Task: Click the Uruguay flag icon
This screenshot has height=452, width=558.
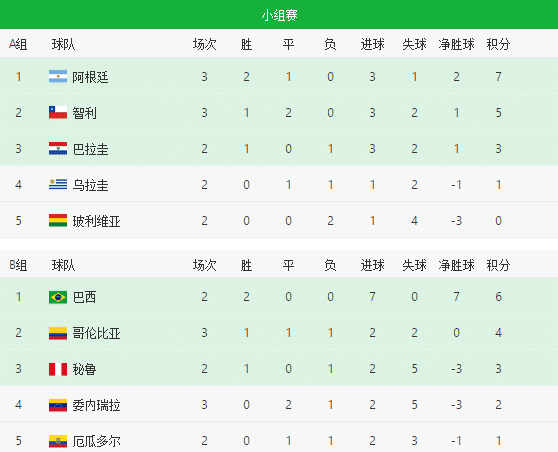Action: click(58, 184)
